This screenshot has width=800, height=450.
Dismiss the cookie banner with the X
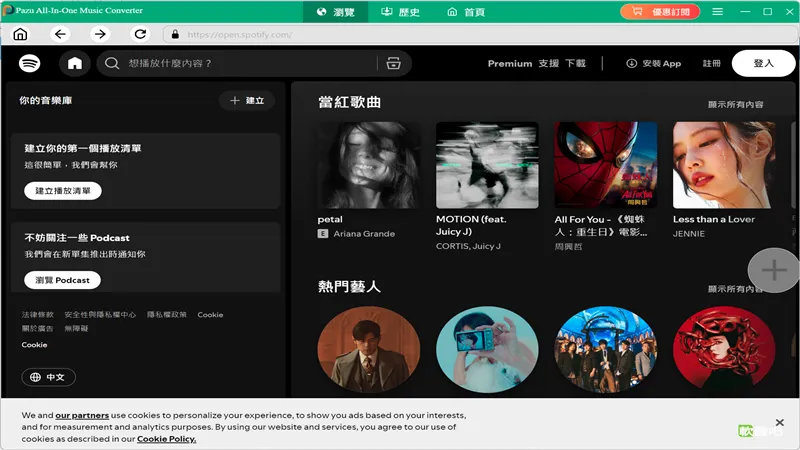(780, 422)
